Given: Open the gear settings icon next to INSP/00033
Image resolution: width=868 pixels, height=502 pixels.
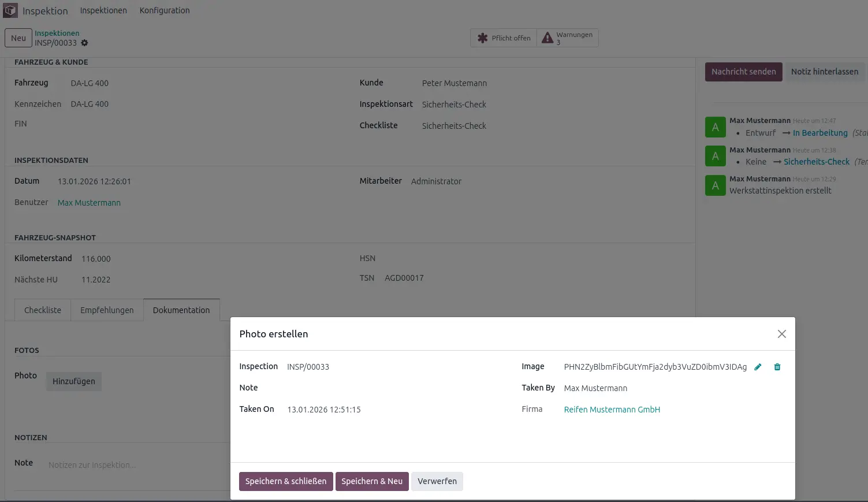Looking at the screenshot, I should [84, 43].
